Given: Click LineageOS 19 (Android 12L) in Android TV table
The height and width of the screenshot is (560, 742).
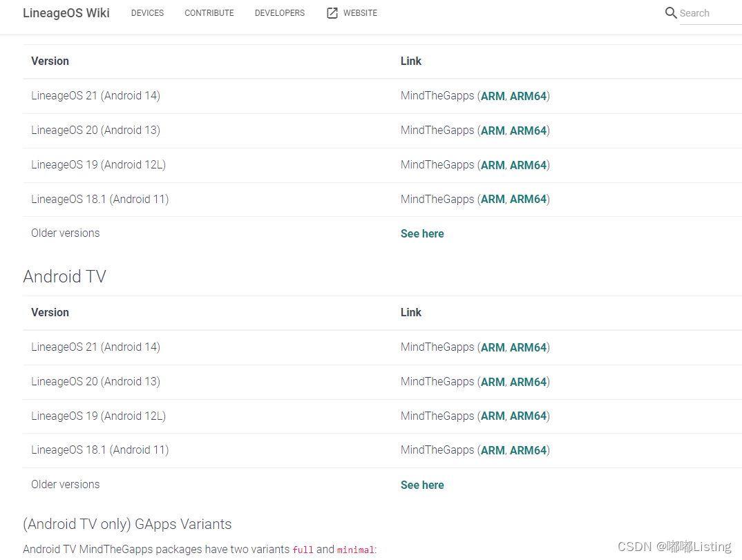Looking at the screenshot, I should (98, 416).
